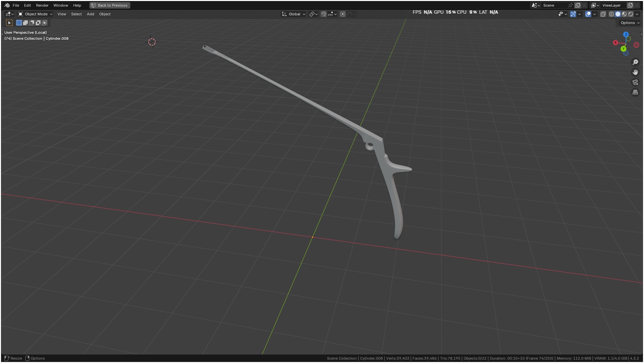Toggle show overlays
The image size is (644, 363).
point(588,14)
